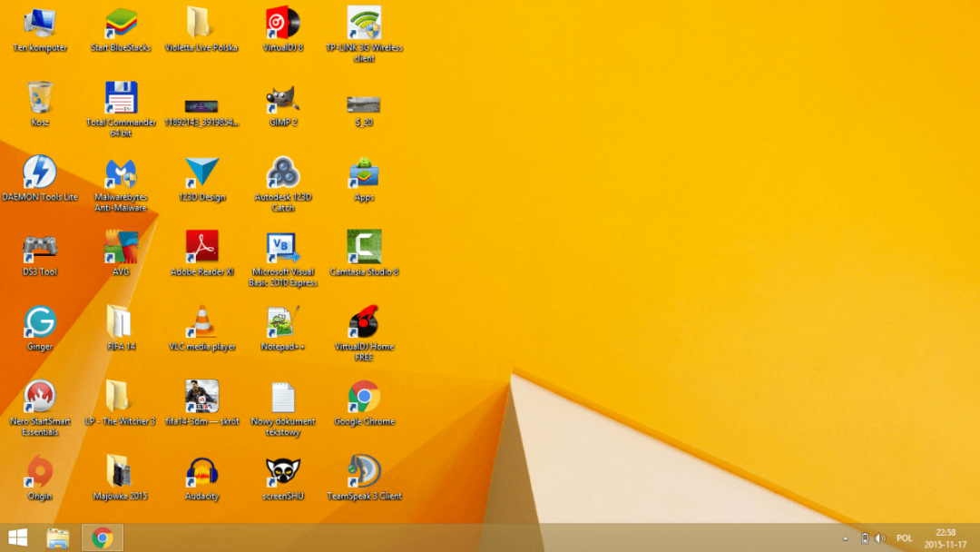This screenshot has height=552, width=980.
Task: Open the volume speaker control in tray
Action: [x=879, y=538]
